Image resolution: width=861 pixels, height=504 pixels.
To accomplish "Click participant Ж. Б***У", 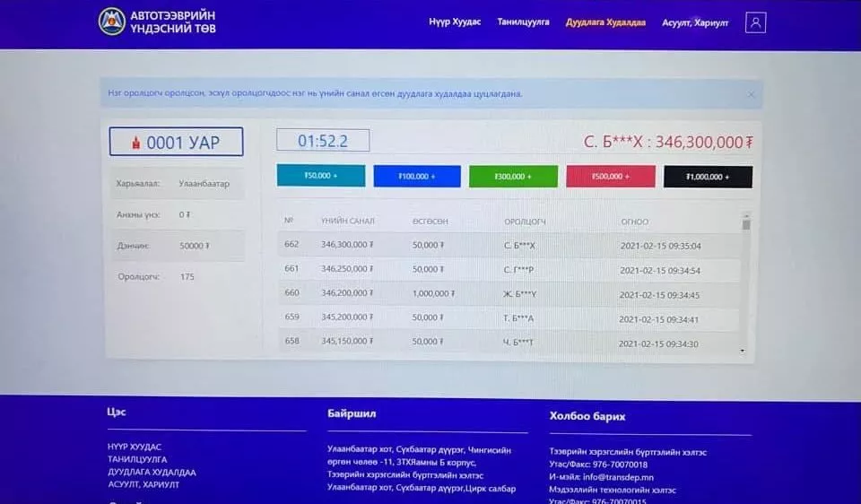I will tap(519, 294).
